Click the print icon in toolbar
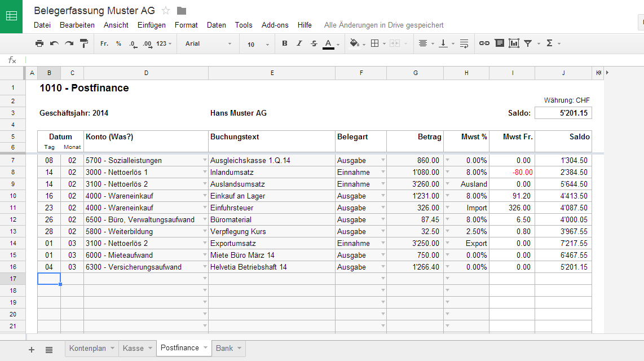The width and height of the screenshot is (644, 361). [39, 43]
